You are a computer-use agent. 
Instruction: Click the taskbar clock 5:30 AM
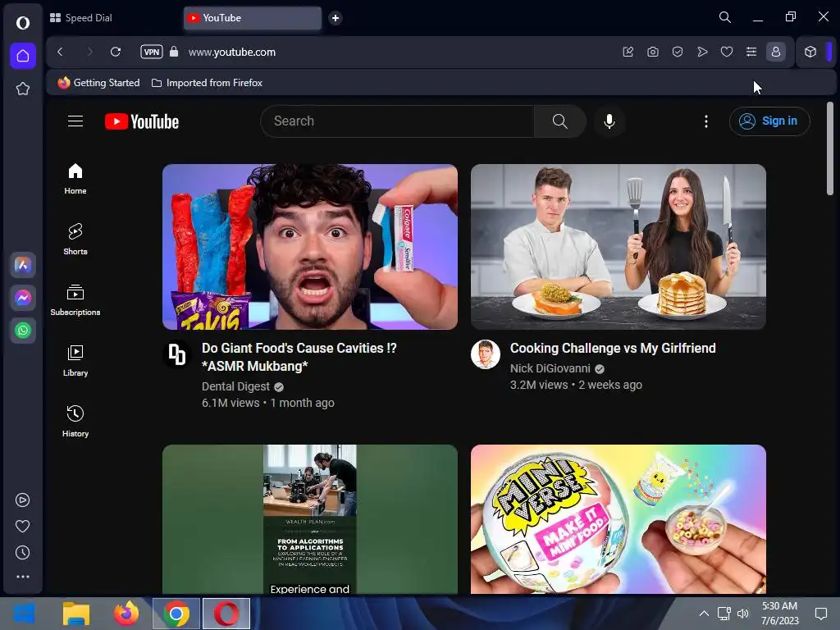pos(779,606)
